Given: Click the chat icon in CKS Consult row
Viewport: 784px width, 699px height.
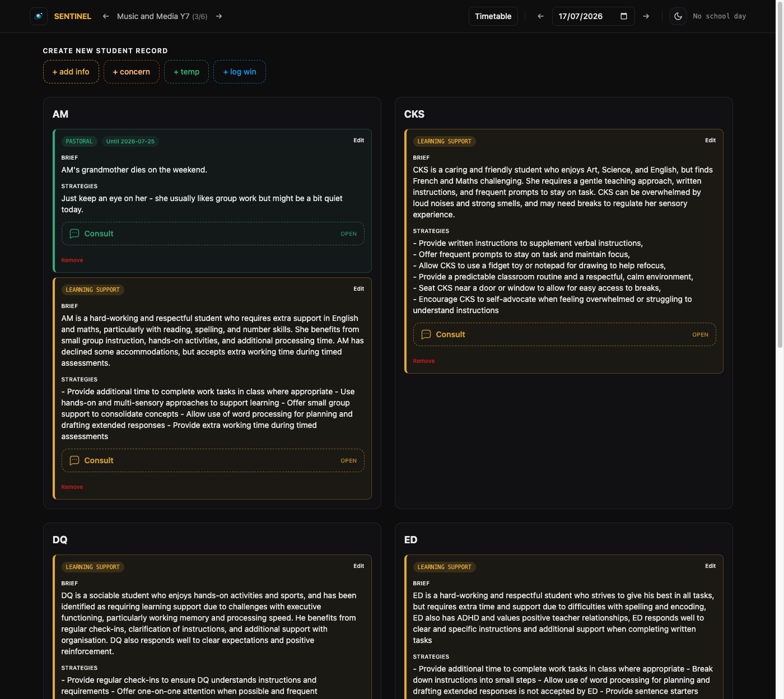Looking at the screenshot, I should pyautogui.click(x=426, y=334).
